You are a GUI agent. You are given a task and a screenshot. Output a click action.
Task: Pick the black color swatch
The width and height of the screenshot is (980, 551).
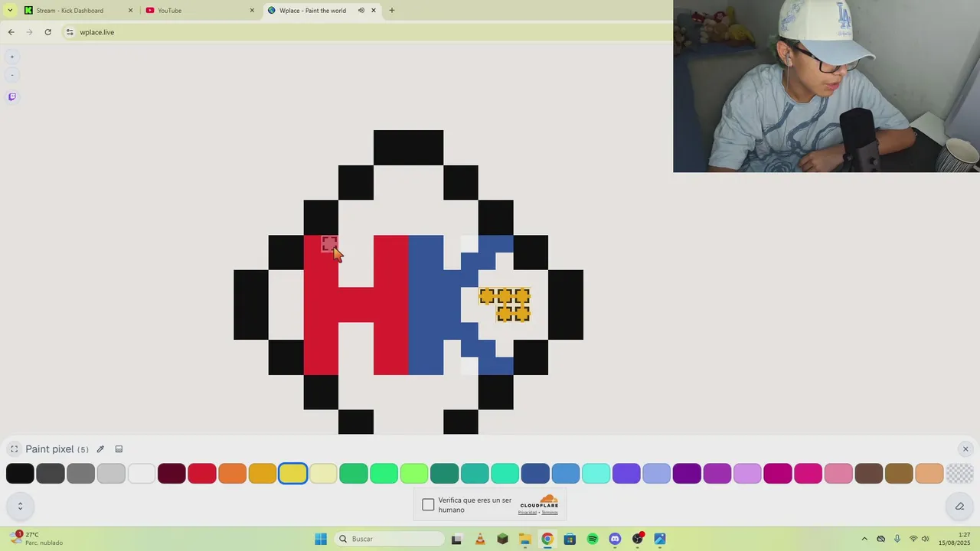(20, 474)
